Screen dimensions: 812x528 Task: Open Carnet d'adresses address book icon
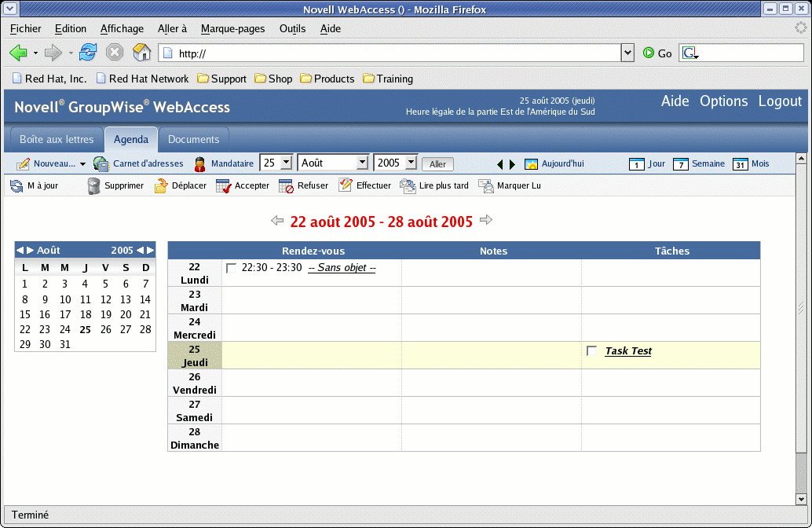(x=101, y=163)
